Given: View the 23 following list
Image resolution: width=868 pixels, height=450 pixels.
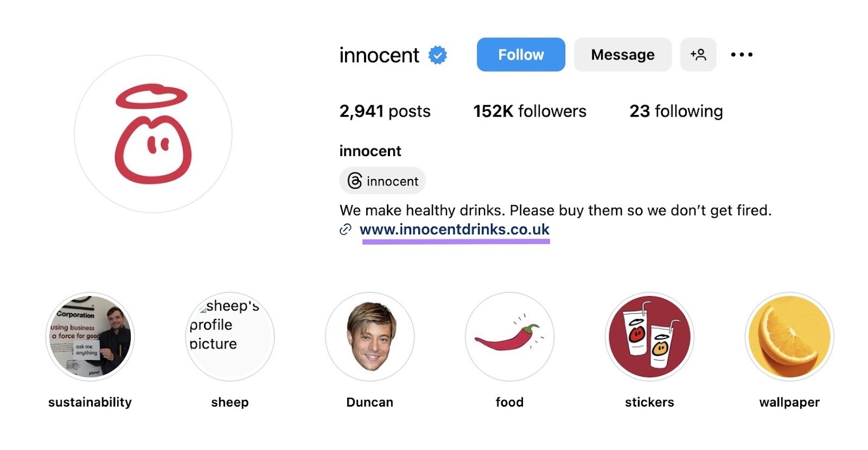Looking at the screenshot, I should pyautogui.click(x=675, y=111).
